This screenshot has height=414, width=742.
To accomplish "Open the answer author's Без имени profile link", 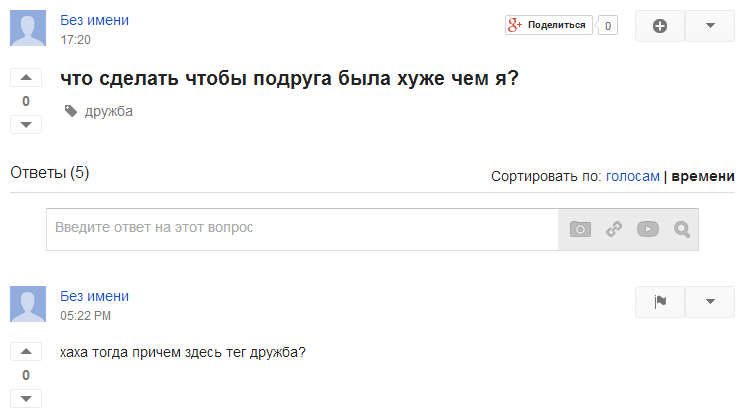I will point(94,296).
